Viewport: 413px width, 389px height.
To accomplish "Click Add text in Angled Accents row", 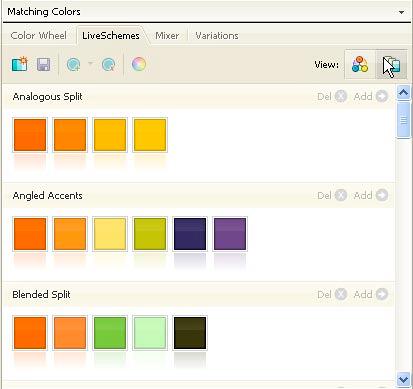I will tap(363, 195).
